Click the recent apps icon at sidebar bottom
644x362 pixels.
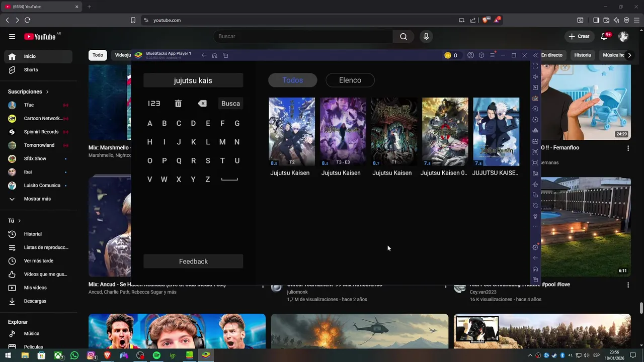tap(535, 280)
